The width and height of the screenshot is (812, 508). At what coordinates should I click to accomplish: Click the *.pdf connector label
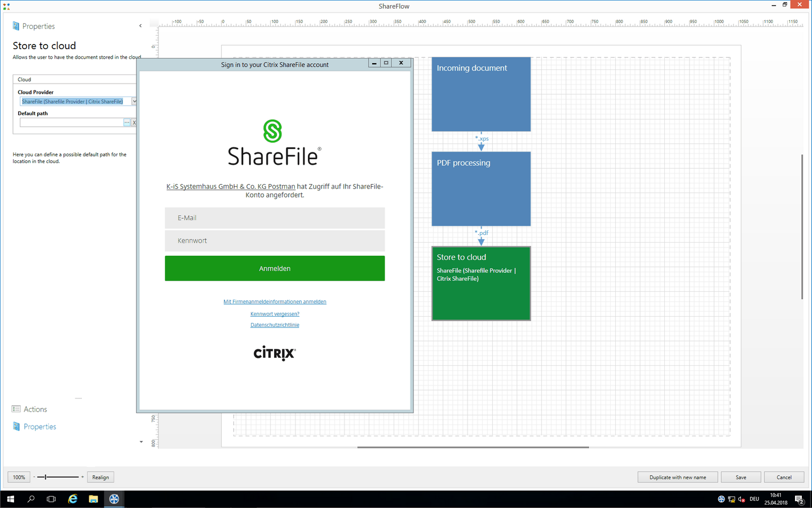482,233
